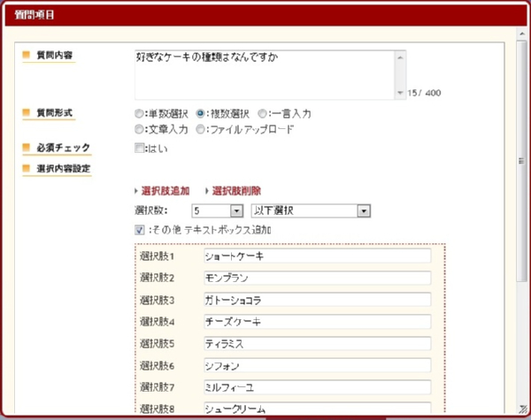The width and height of the screenshot is (531, 420).
Task: Click the 選択肢4 field with チーズケーキ
Action: 316,322
